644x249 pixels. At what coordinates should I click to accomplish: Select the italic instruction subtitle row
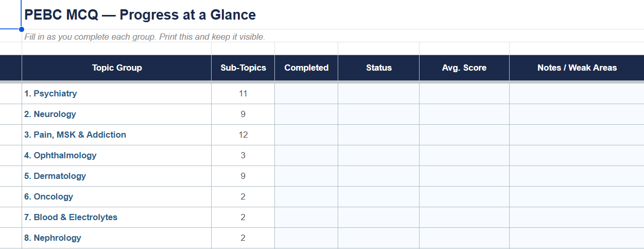click(x=333, y=36)
